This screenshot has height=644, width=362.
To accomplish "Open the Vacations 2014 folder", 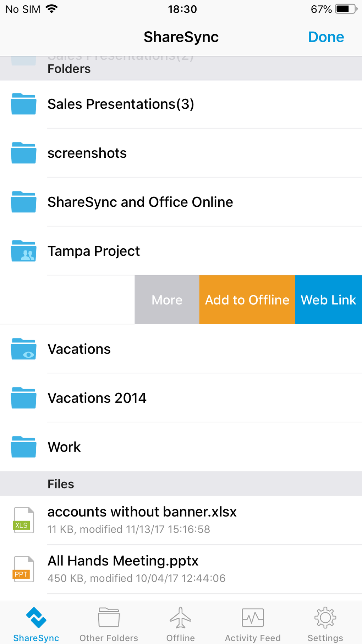I will [x=97, y=398].
